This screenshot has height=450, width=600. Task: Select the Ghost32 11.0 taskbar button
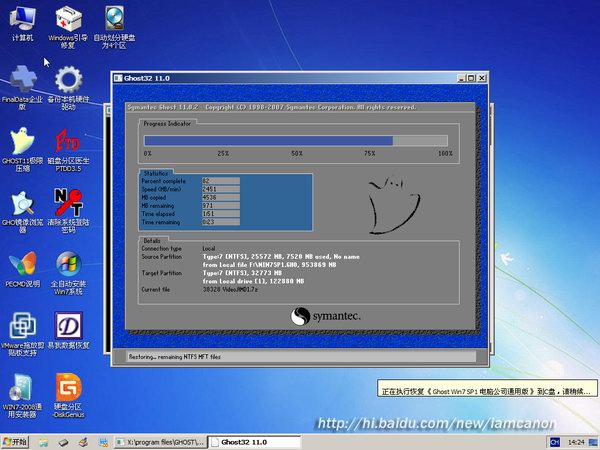tap(254, 442)
